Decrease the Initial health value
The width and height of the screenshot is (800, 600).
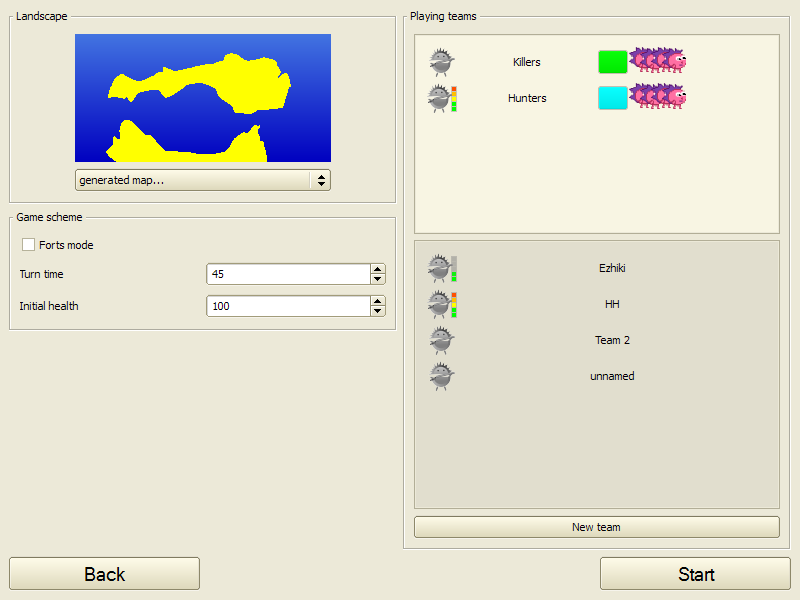click(x=378, y=311)
